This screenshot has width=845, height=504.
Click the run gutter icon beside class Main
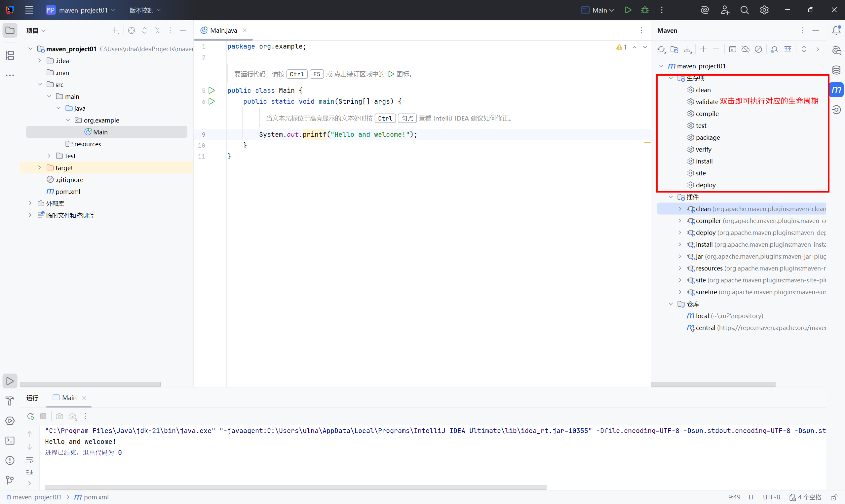click(x=212, y=90)
